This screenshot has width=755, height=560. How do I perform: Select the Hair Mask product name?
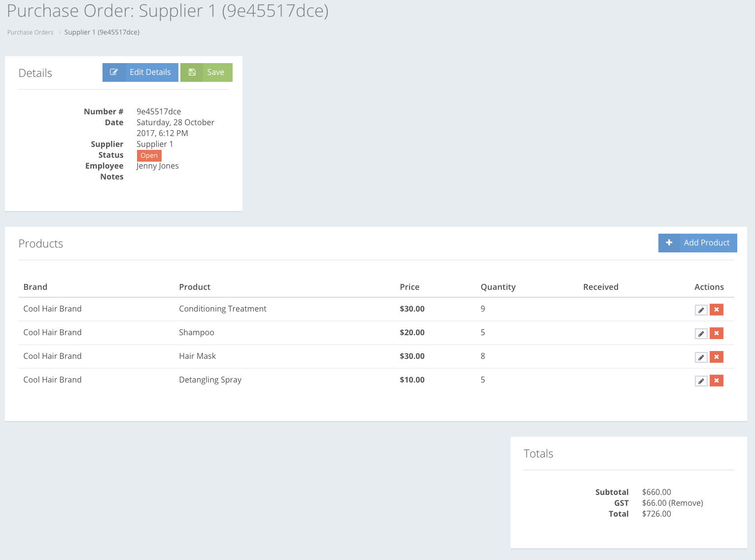point(198,356)
